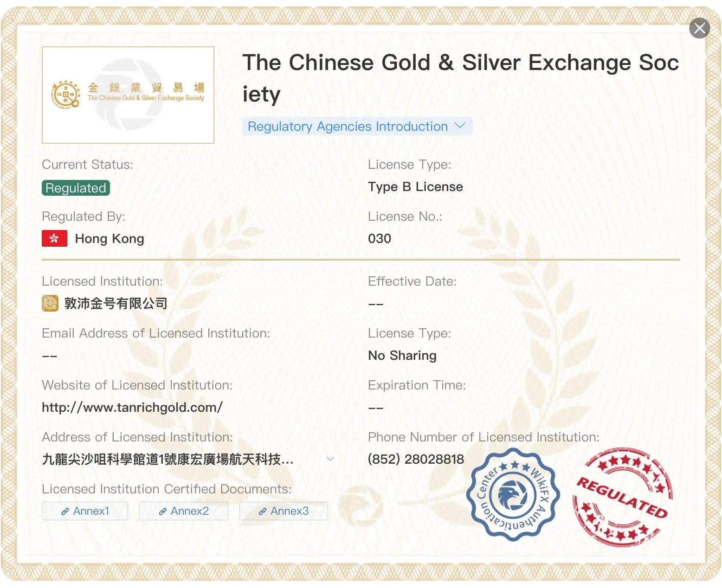Click the No Sharing license type value

[x=402, y=355]
